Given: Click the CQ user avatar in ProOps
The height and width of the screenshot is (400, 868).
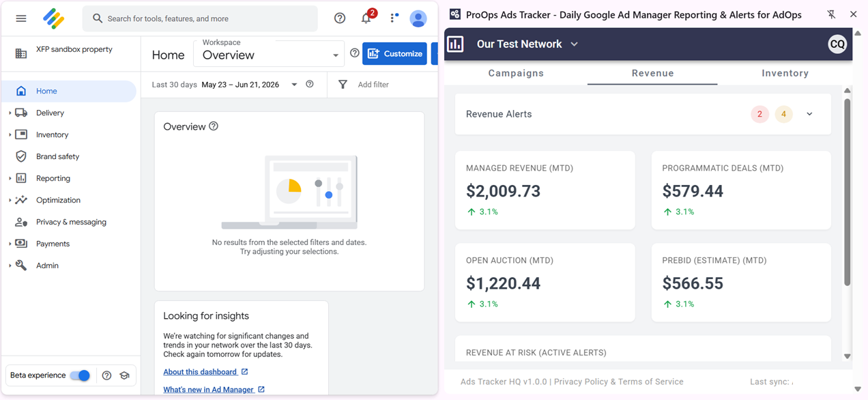Looking at the screenshot, I should point(837,44).
